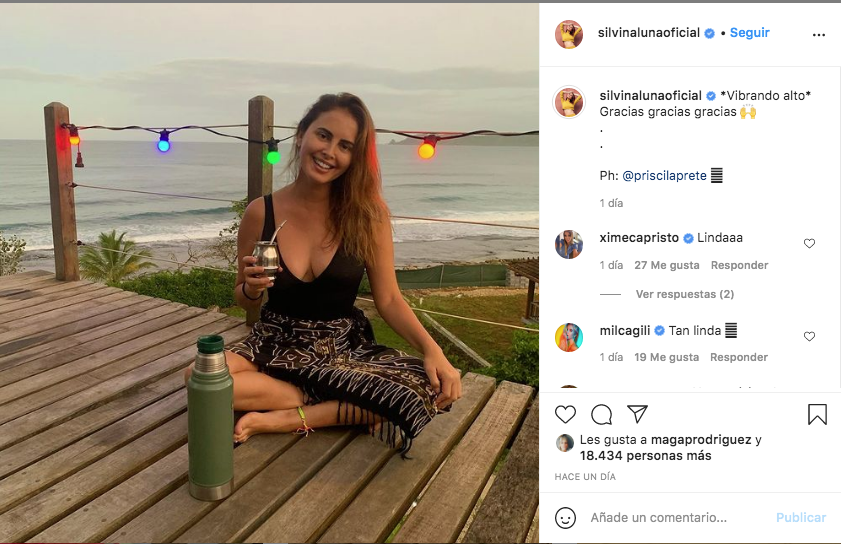
Task: Open the comment bubble icon
Action: coord(601,414)
